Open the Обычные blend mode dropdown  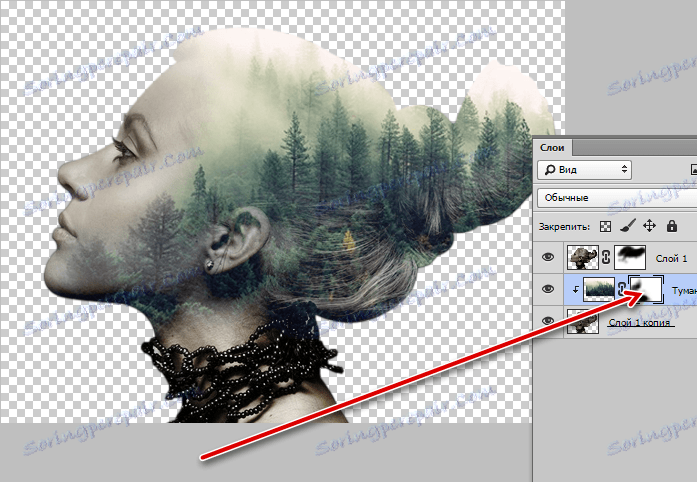(617, 198)
